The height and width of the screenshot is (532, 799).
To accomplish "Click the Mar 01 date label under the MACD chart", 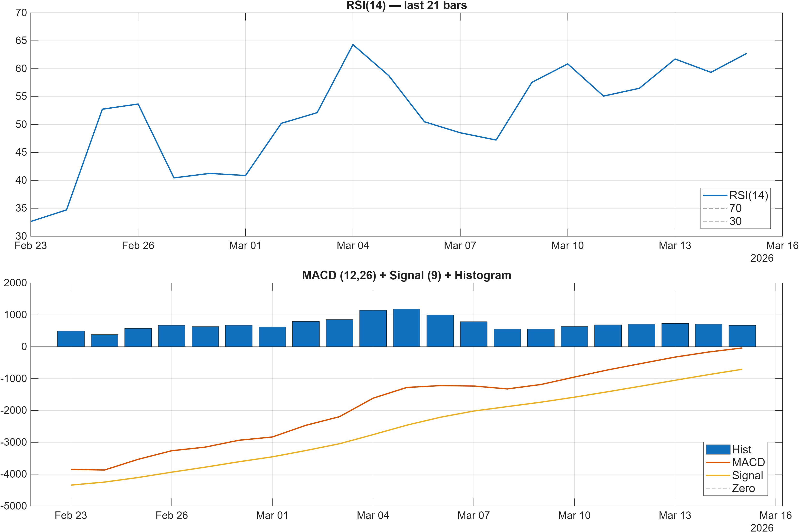I will (x=272, y=515).
